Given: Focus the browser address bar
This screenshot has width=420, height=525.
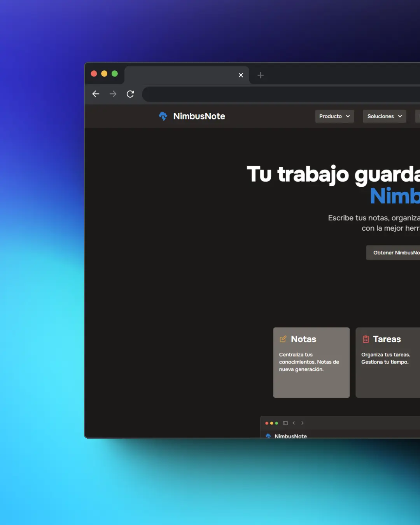Looking at the screenshot, I should [x=280, y=94].
